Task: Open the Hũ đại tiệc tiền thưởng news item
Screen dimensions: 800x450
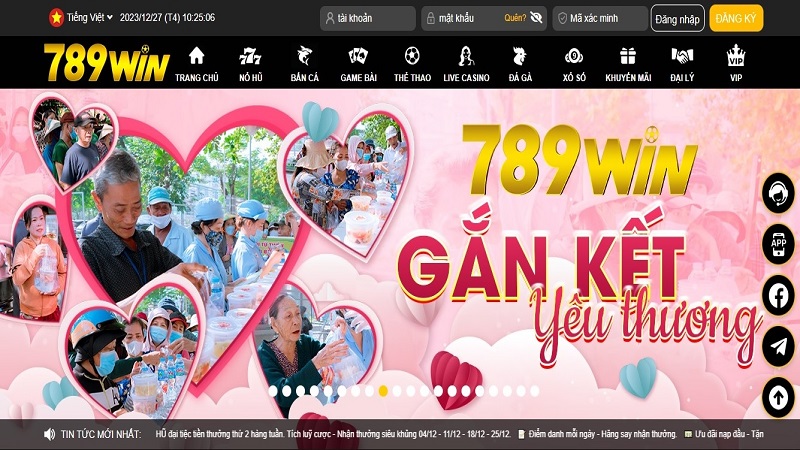Action: [x=333, y=434]
